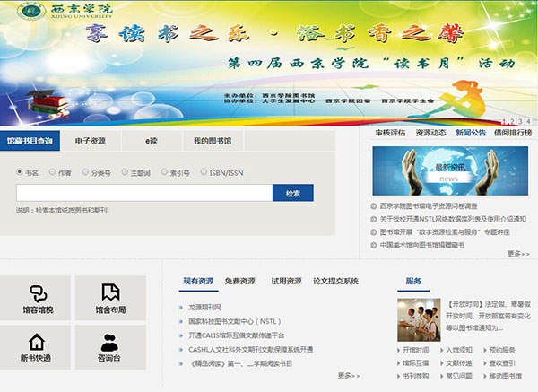
Task: Switch to the 现有资源 tab
Action: (x=198, y=281)
